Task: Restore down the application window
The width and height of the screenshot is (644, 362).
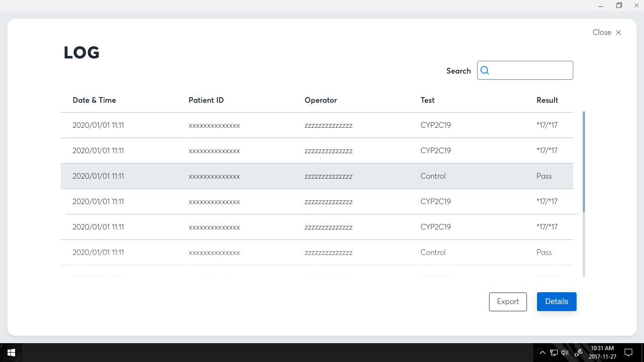Action: 619,6
